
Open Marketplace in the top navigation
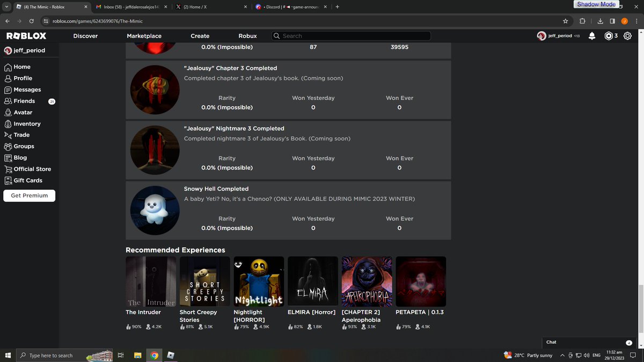pos(144,36)
